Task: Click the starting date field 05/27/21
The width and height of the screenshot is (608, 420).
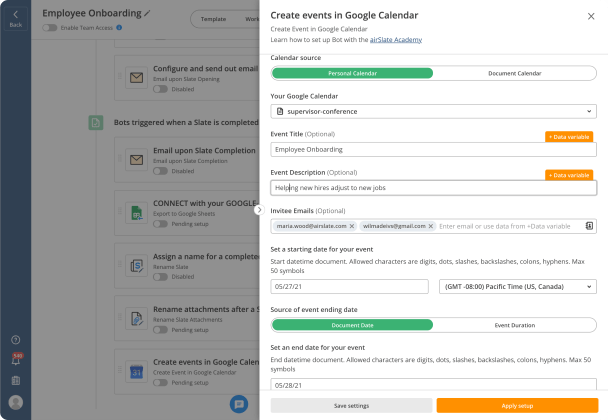Action: coord(349,287)
